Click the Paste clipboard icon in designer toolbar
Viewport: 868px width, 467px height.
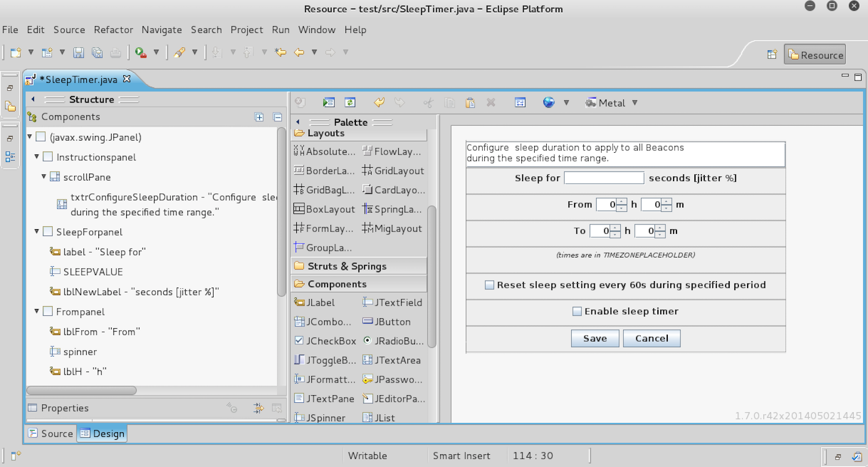click(x=470, y=102)
